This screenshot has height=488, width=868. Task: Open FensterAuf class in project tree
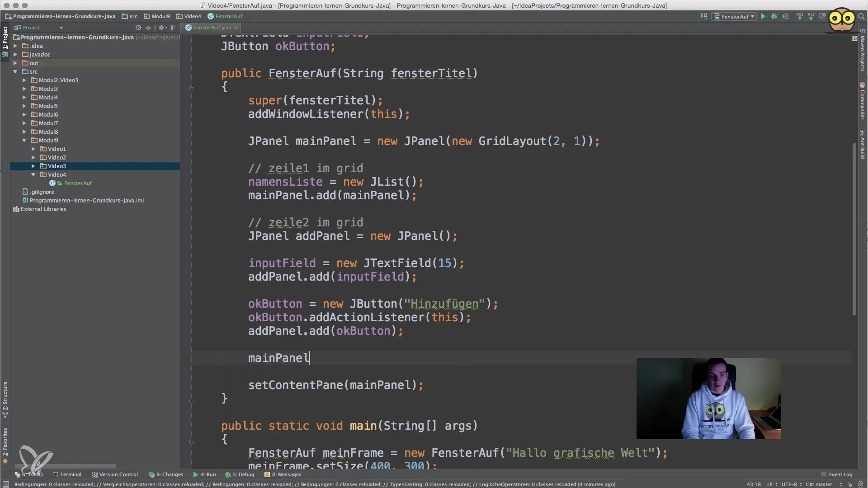[x=78, y=183]
